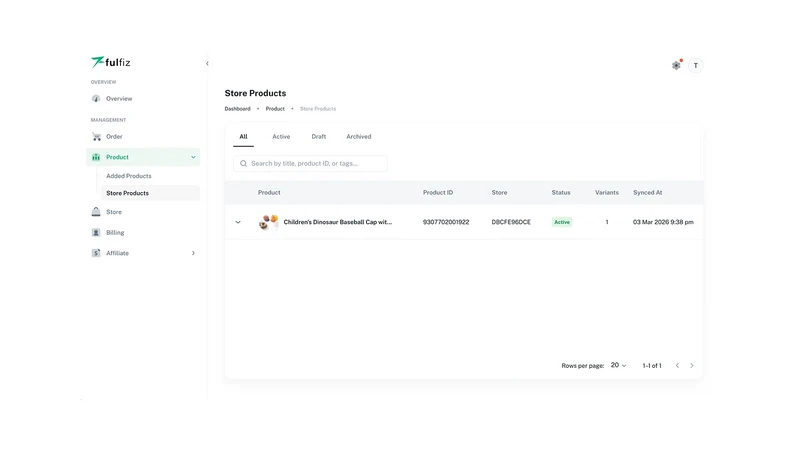Click the fulfiz logo
This screenshot has height=450, width=800.
[x=111, y=62]
